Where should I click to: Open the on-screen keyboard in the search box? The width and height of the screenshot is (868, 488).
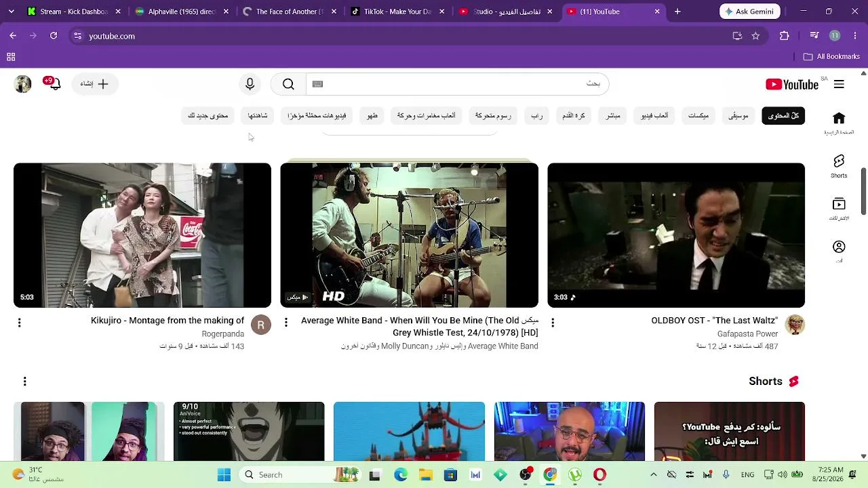pyautogui.click(x=317, y=84)
